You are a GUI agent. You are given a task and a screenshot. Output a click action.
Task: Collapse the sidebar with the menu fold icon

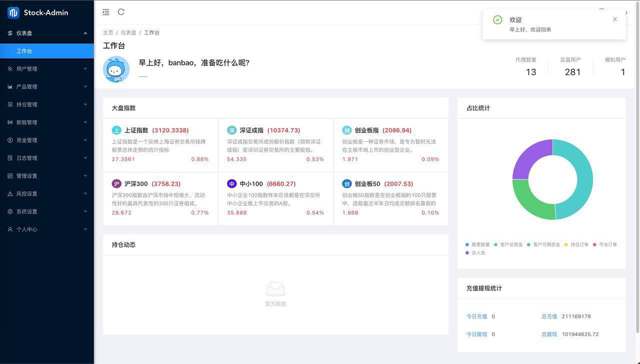105,12
